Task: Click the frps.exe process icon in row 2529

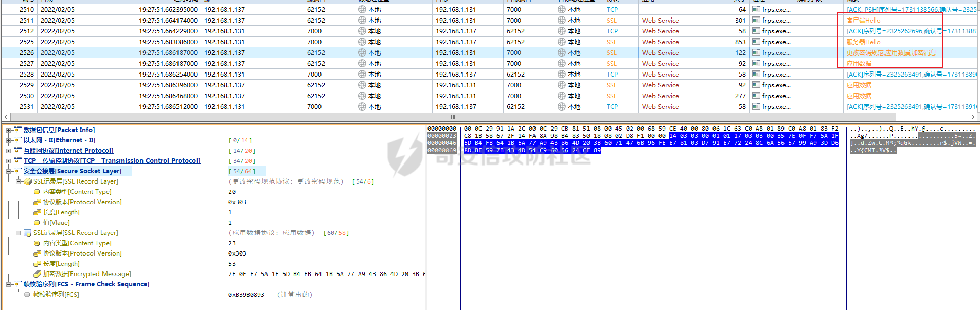Action: (x=756, y=85)
